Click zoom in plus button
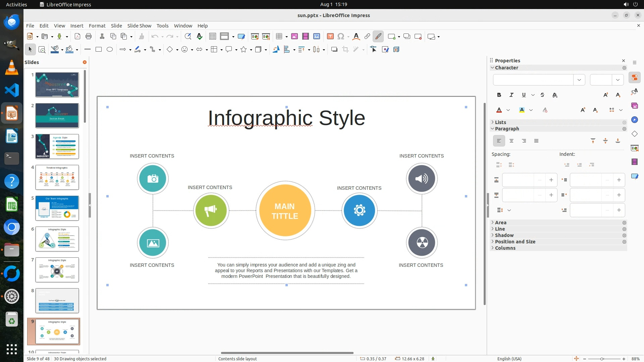The width and height of the screenshot is (644, 362). [x=624, y=359]
